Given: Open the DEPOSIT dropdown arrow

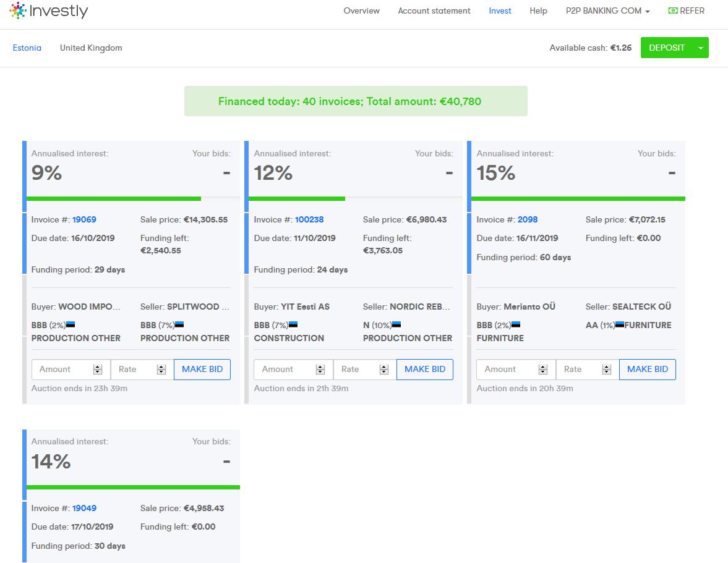Looking at the screenshot, I should tap(701, 48).
